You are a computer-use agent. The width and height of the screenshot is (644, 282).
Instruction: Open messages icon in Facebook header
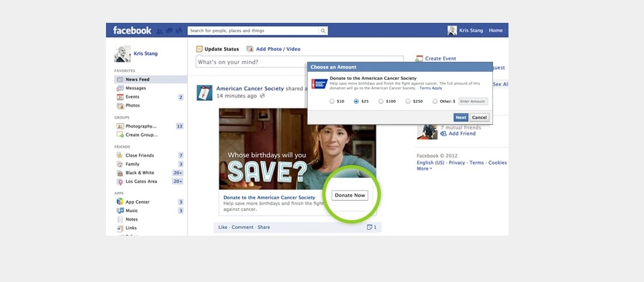coord(169,31)
